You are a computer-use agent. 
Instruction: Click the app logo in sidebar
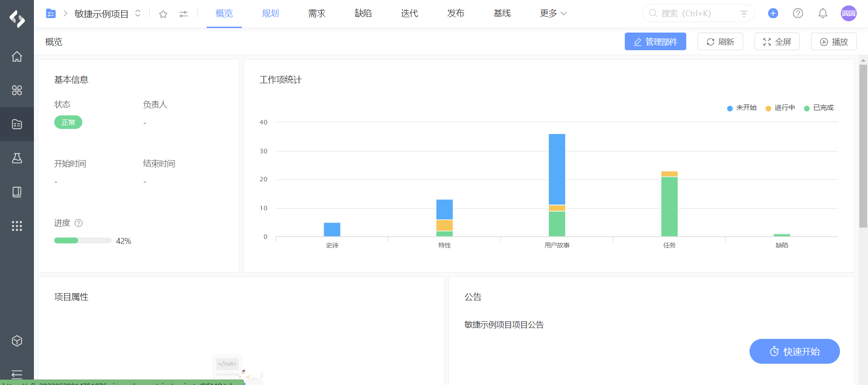click(x=17, y=19)
